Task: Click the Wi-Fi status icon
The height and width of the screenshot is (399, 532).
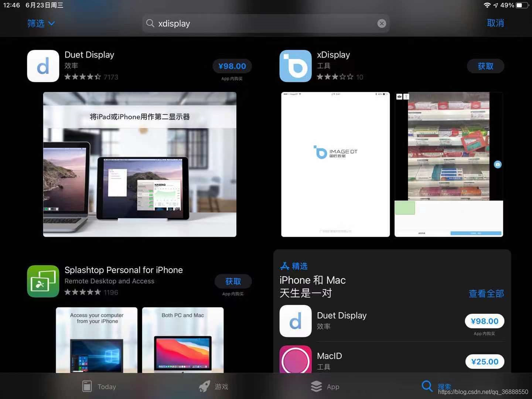Action: [x=487, y=5]
